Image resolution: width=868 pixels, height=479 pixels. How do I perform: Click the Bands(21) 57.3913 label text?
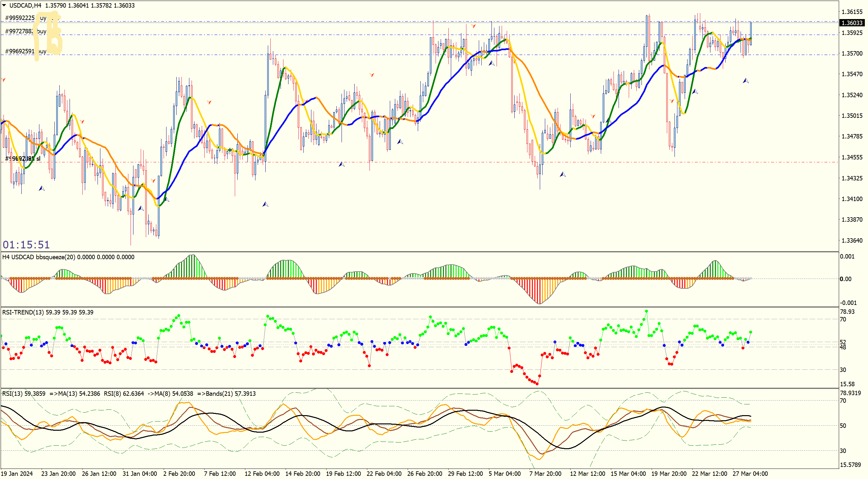coord(230,394)
